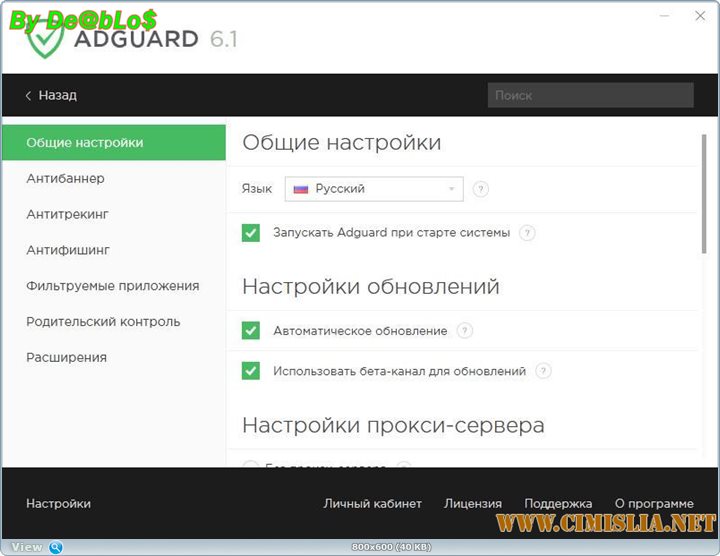Click the Поиск search field
This screenshot has width=720, height=556.
591,95
